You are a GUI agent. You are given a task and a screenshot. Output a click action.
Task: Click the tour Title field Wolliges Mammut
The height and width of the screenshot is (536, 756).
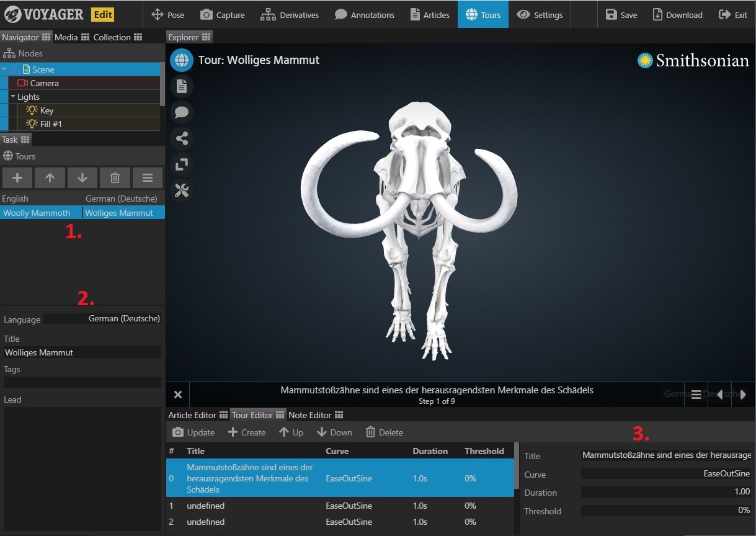click(x=82, y=352)
